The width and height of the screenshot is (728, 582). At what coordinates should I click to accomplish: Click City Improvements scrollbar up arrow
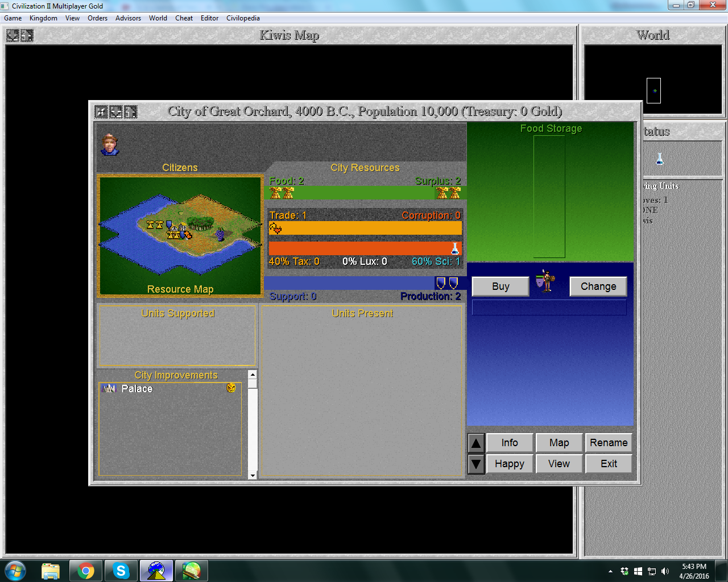(x=253, y=374)
